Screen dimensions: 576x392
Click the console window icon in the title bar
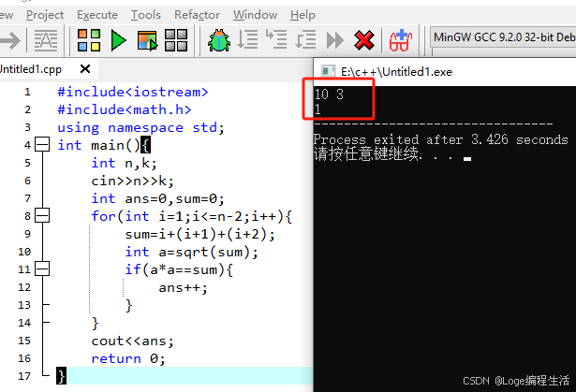click(x=328, y=71)
